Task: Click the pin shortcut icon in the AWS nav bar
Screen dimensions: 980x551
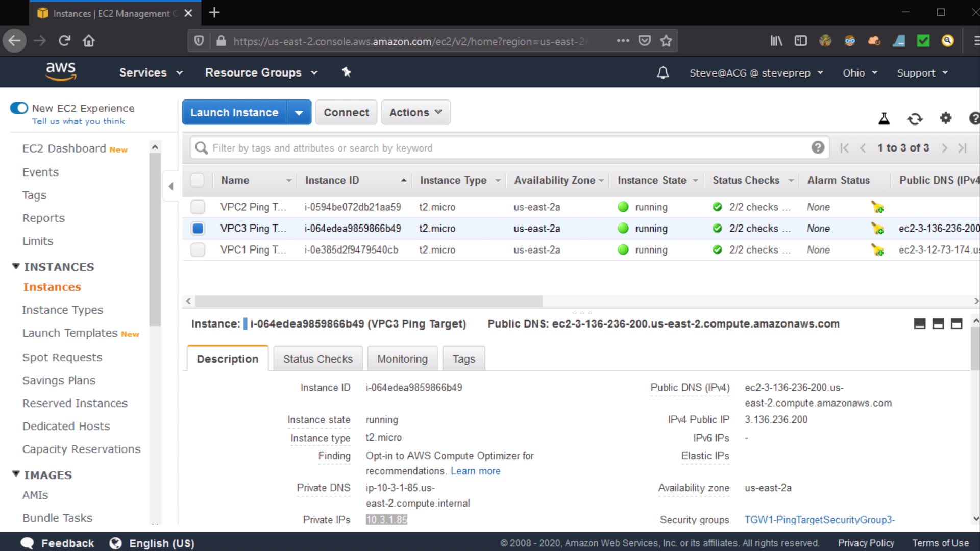Action: pyautogui.click(x=347, y=72)
